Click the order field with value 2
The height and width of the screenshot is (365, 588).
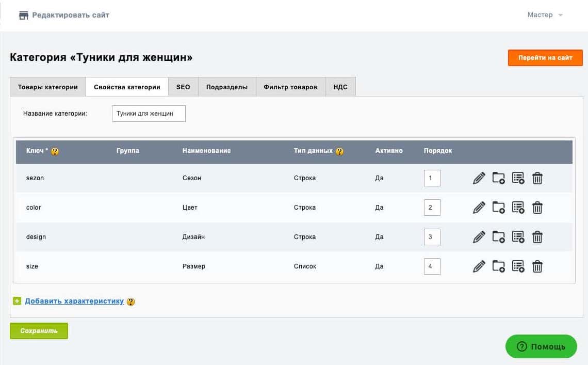(x=432, y=208)
